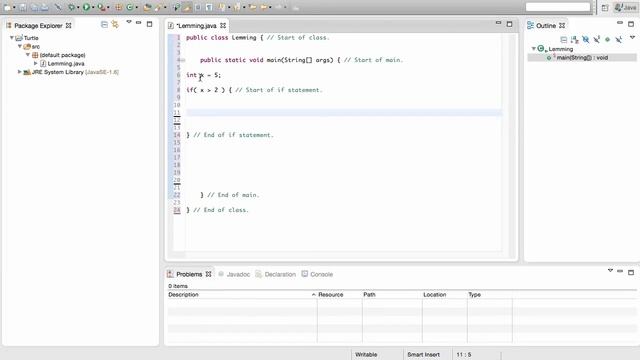The height and width of the screenshot is (360, 640).
Task: Toggle Mark Occurrences in toolbar
Action: tap(187, 7)
